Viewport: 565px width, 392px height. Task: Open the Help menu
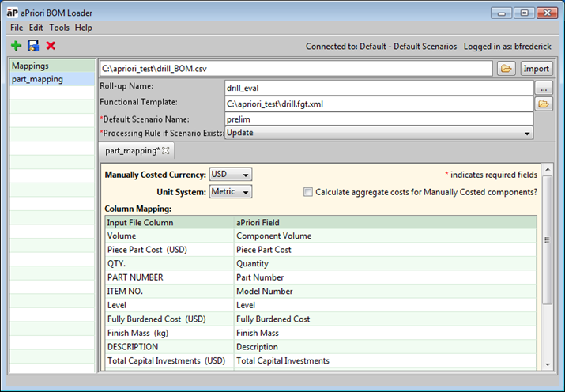(x=83, y=28)
